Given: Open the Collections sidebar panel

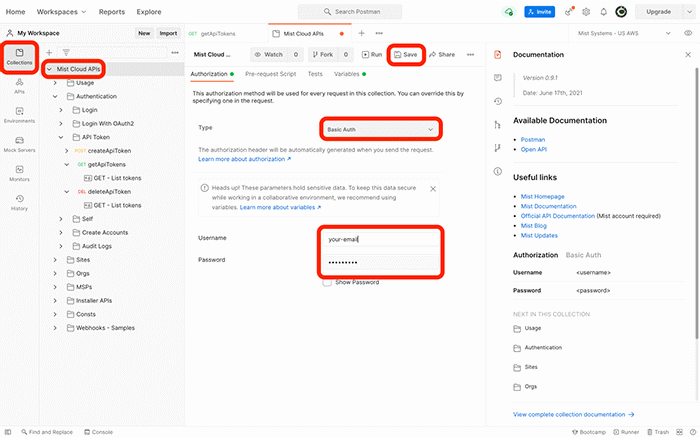Looking at the screenshot, I should [x=19, y=56].
